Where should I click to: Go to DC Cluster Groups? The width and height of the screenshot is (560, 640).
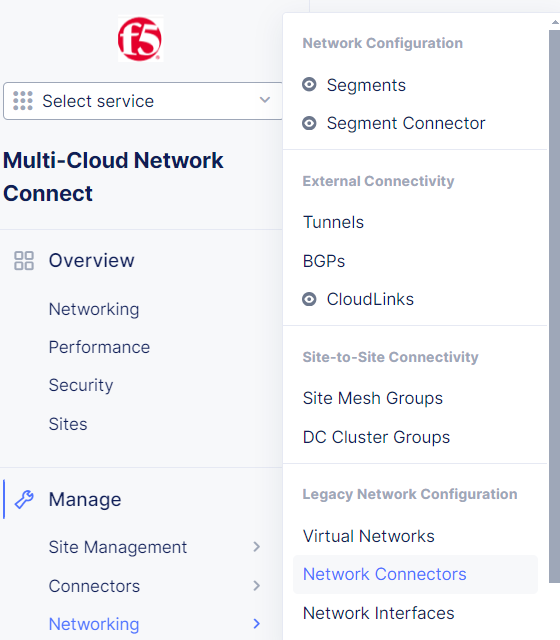pos(376,437)
